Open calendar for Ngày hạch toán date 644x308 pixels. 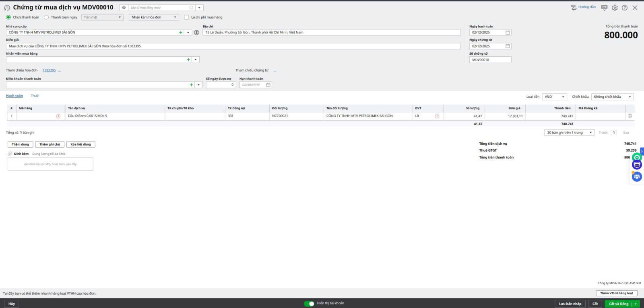coord(508,33)
